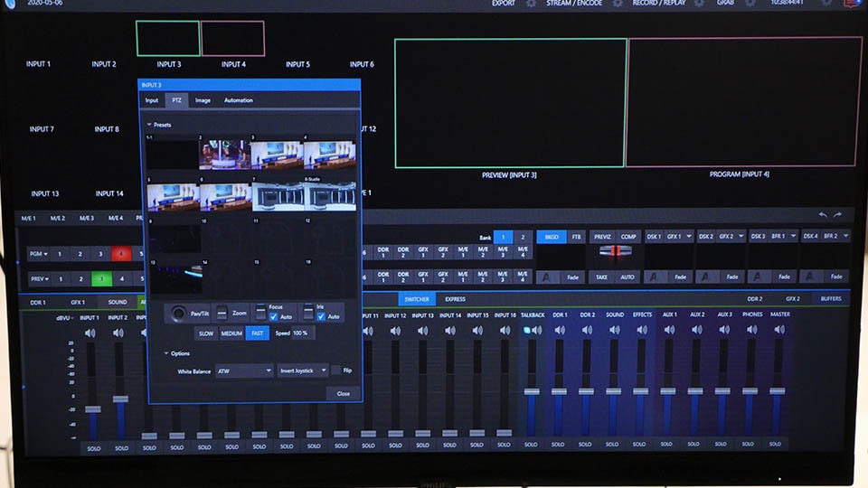
Task: Mute the INPUT 14 speaker icon
Action: click(450, 331)
